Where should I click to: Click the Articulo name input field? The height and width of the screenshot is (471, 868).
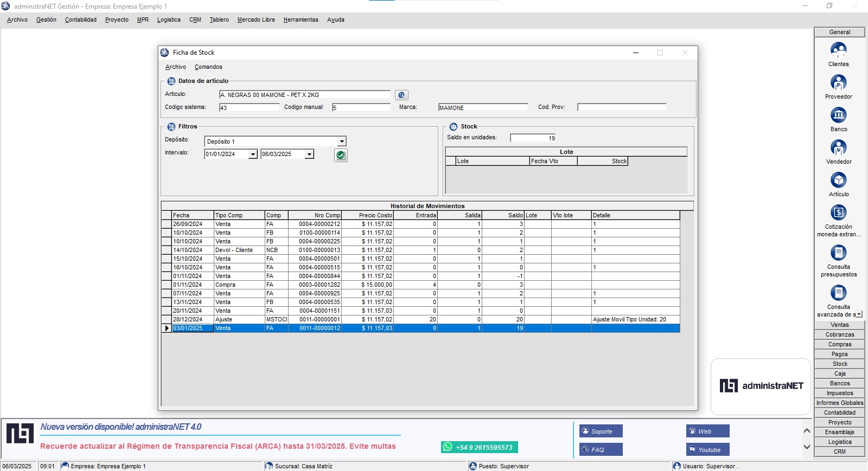pos(304,95)
